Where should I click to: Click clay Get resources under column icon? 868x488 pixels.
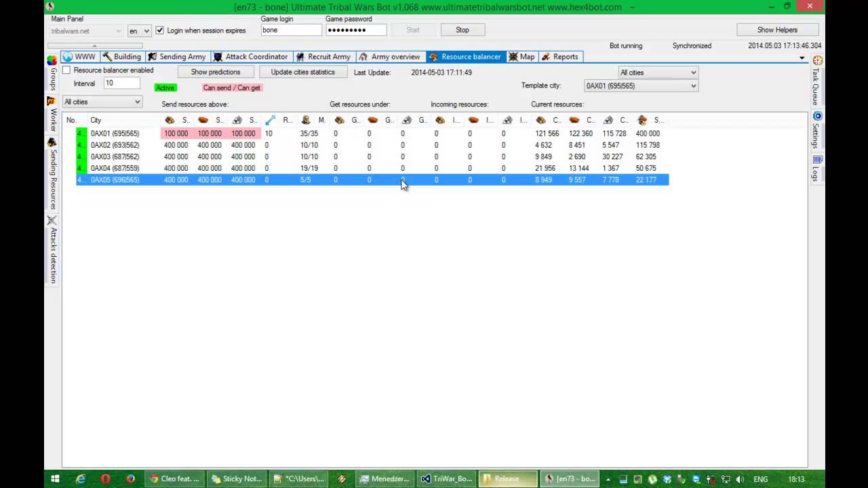pyautogui.click(x=372, y=120)
